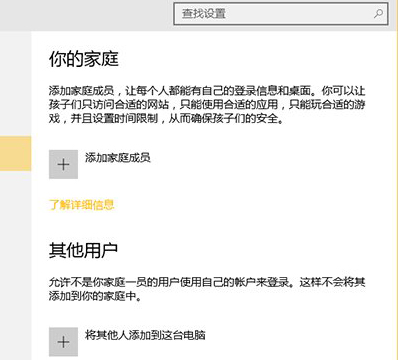Select the highlighted yellow sidebar item
Viewport: 398px width, 360px height.
[x=15, y=153]
